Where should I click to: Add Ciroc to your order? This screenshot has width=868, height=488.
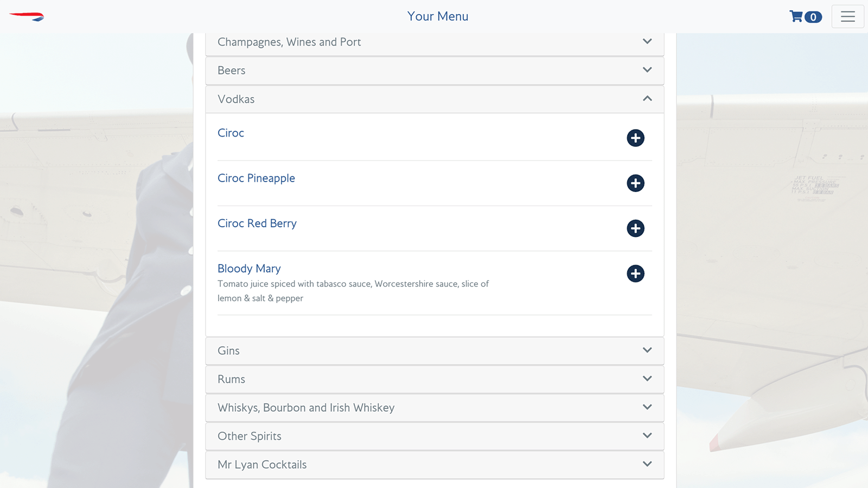(635, 138)
